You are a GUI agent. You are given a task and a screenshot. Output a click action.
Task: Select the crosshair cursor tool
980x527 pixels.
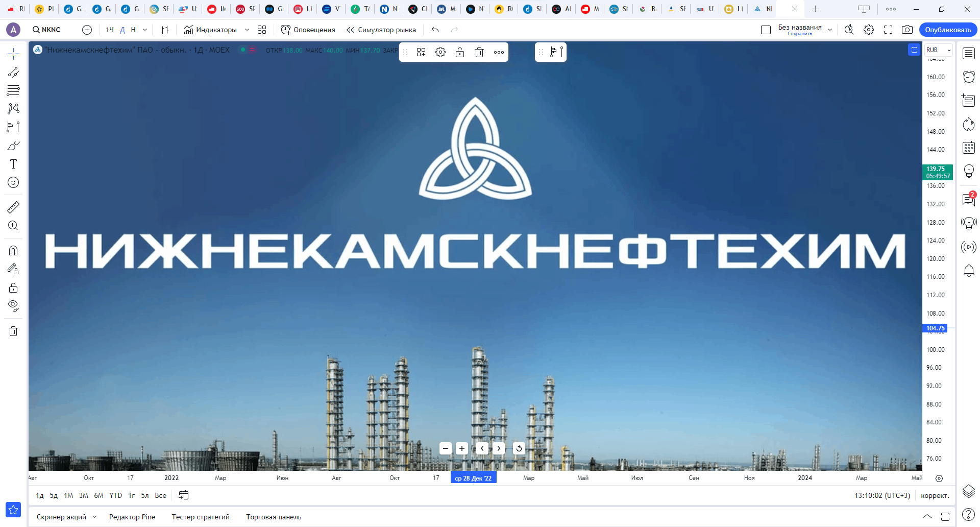13,54
